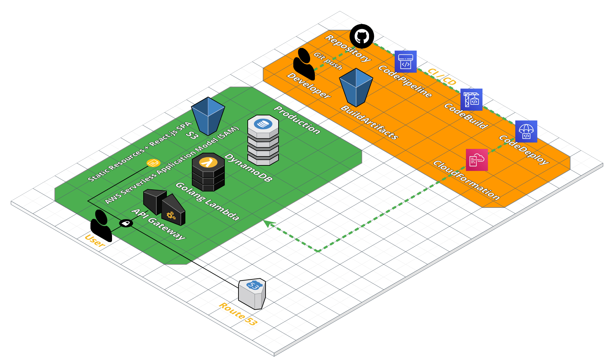Image resolution: width=614 pixels, height=364 pixels.
Task: Click the small yellow CloudFront circle icon
Action: coord(153,163)
